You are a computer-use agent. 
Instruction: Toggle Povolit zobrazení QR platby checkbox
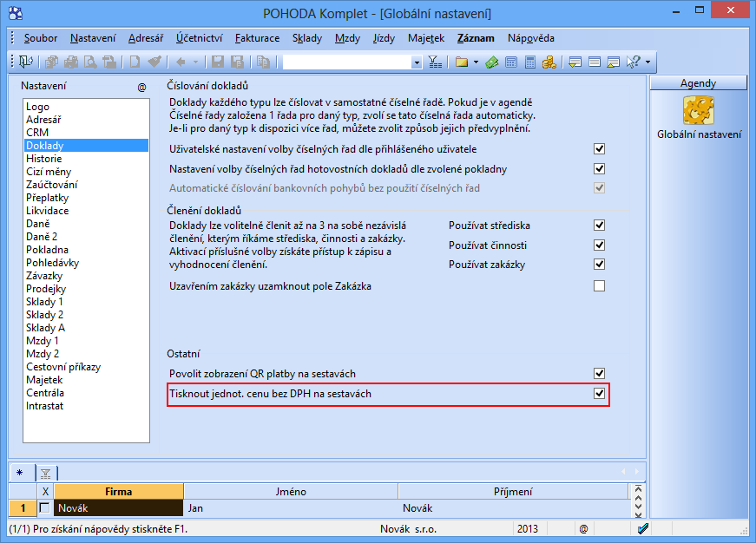(599, 373)
